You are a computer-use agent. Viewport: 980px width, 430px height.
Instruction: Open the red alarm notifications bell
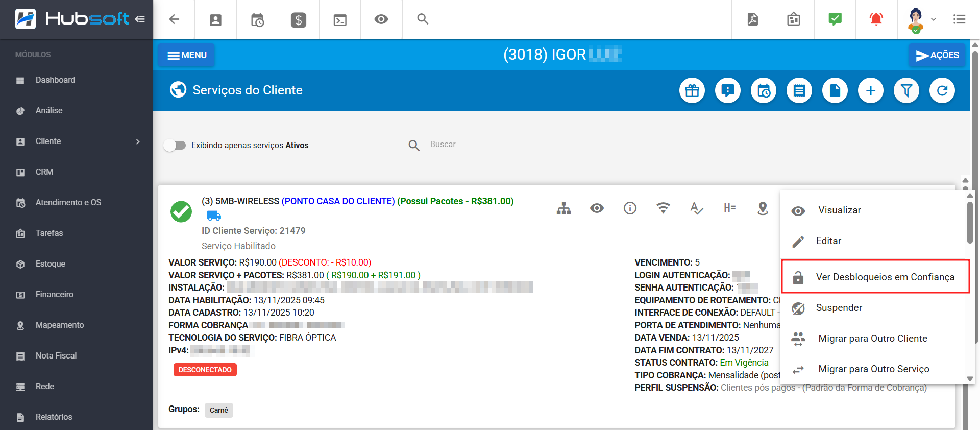point(876,19)
